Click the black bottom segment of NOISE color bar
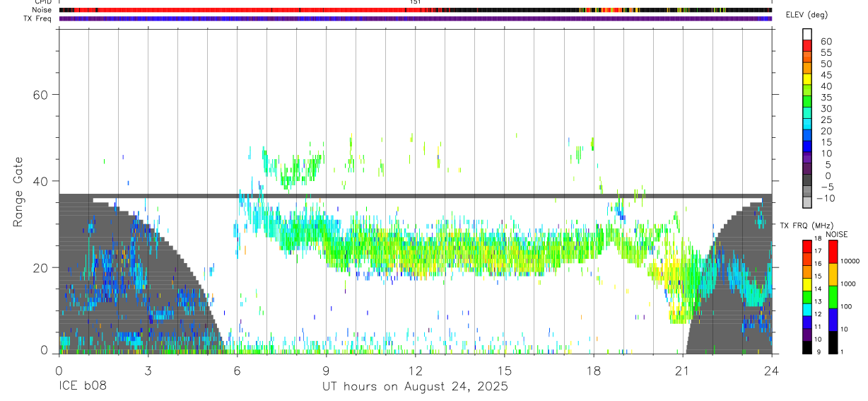Viewport: 868px width, 401px height. [x=833, y=342]
